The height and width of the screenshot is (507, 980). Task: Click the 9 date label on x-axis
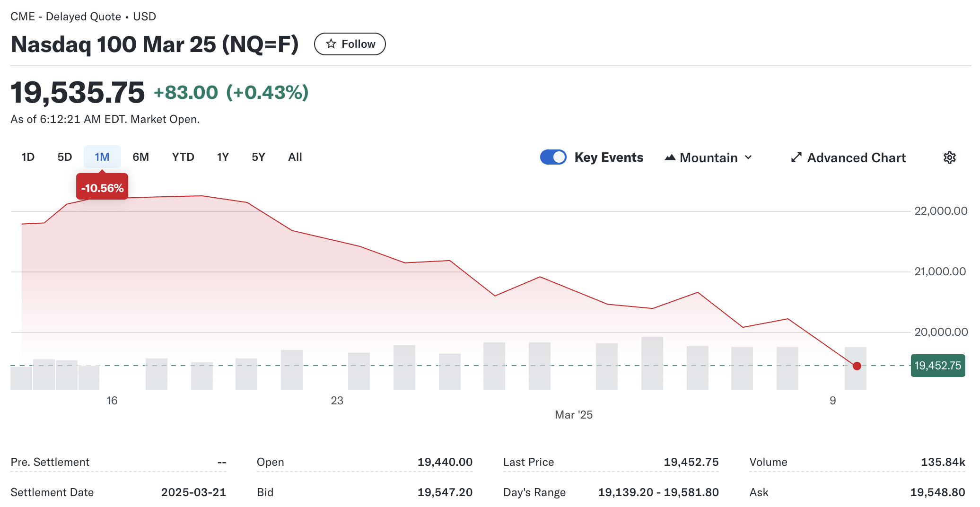[x=832, y=401]
